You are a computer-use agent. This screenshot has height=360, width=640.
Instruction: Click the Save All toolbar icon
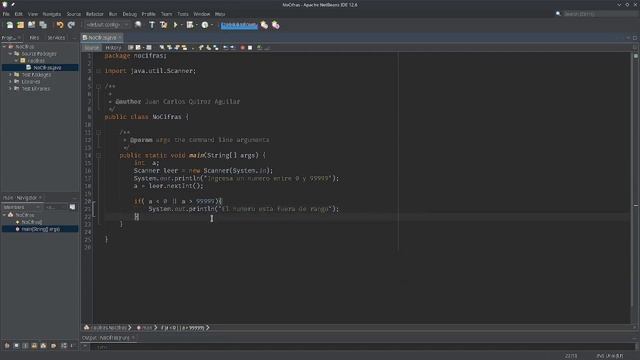pos(43,25)
